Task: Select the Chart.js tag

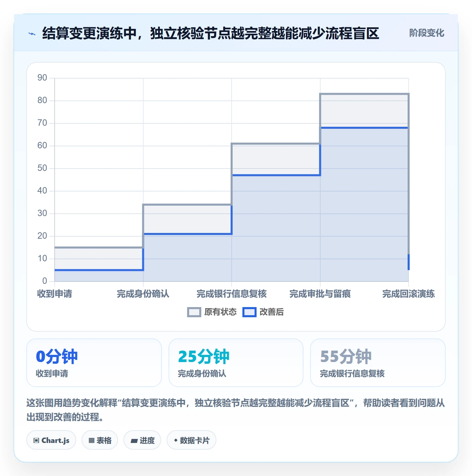Action: click(51, 440)
